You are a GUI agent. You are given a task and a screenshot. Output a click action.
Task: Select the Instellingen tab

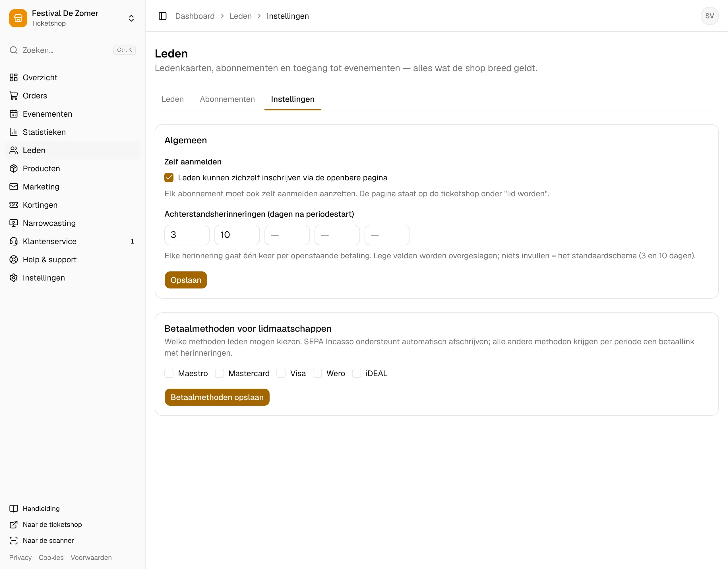click(293, 99)
